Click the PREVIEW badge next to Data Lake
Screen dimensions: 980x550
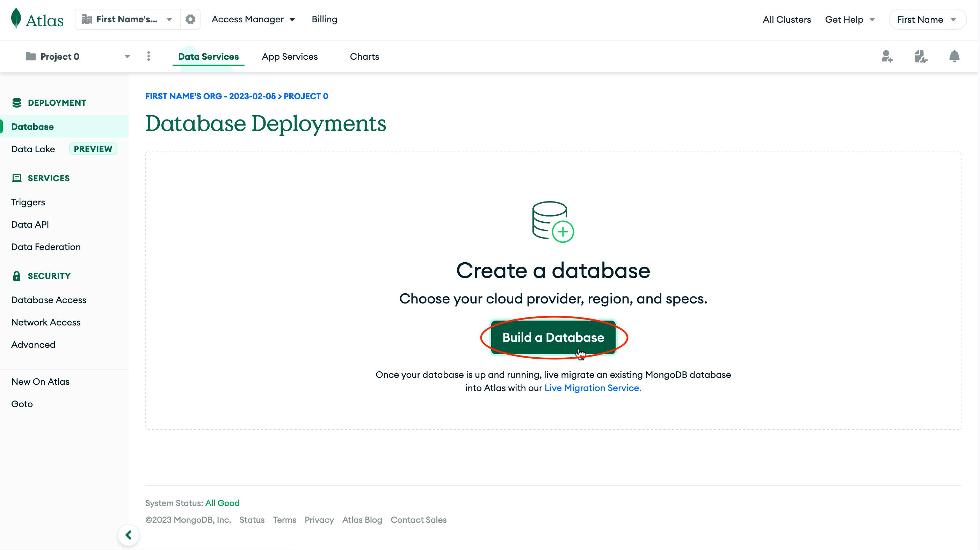pos(93,149)
